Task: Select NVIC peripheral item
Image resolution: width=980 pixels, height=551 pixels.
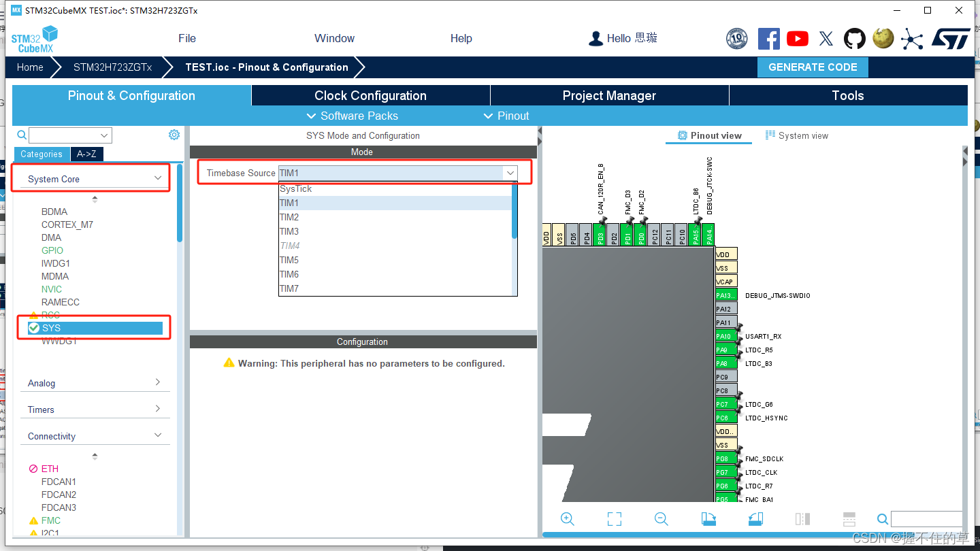Action: tap(52, 289)
